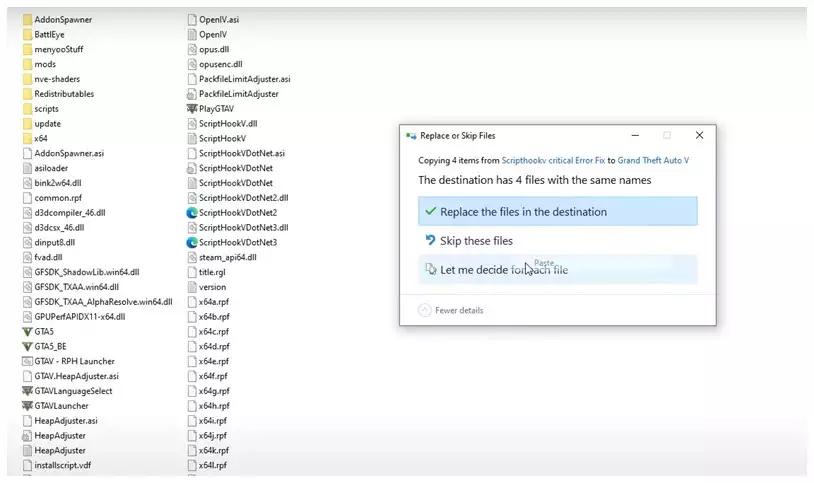Screen dimensions: 814x483
Task: Select the title.rgl file name
Action: coord(212,272)
